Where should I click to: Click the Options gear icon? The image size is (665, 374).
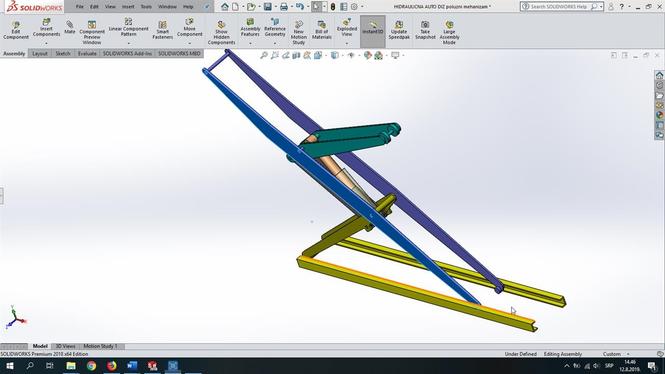(354, 7)
